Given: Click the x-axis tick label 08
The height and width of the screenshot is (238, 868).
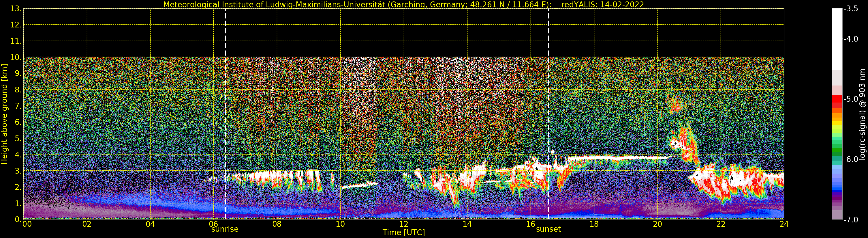Looking at the screenshot, I should pyautogui.click(x=277, y=224).
